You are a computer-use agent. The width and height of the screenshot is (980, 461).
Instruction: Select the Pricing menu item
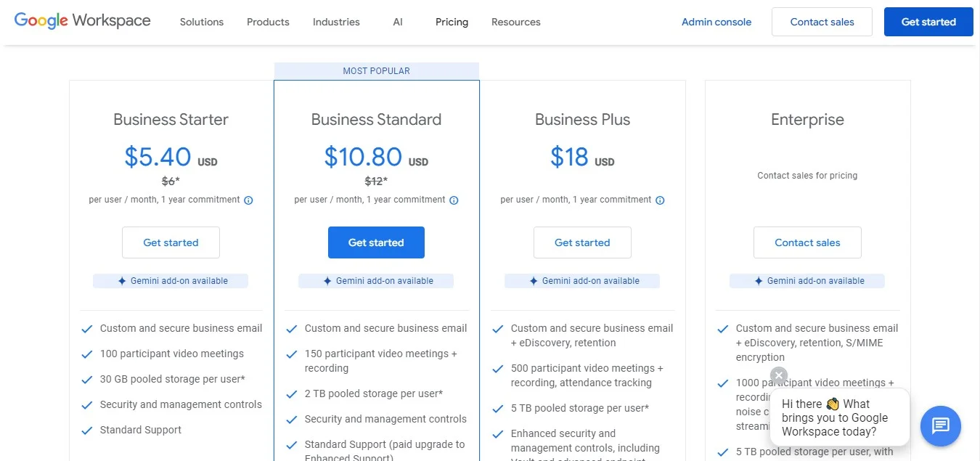coord(452,22)
